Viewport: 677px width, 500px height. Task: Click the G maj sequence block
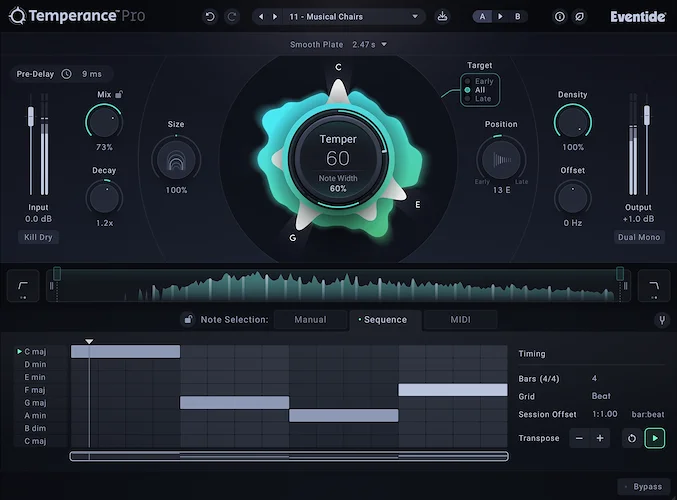pyautogui.click(x=234, y=402)
